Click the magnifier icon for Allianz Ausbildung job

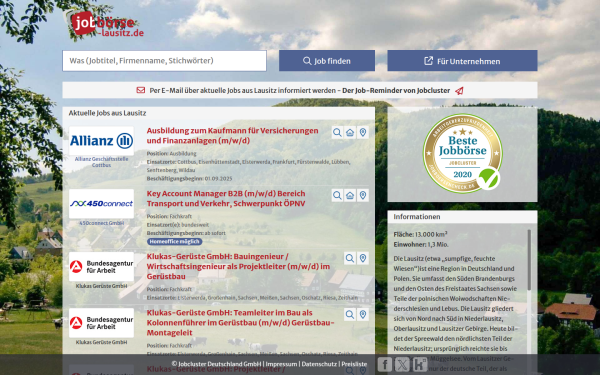click(337, 132)
